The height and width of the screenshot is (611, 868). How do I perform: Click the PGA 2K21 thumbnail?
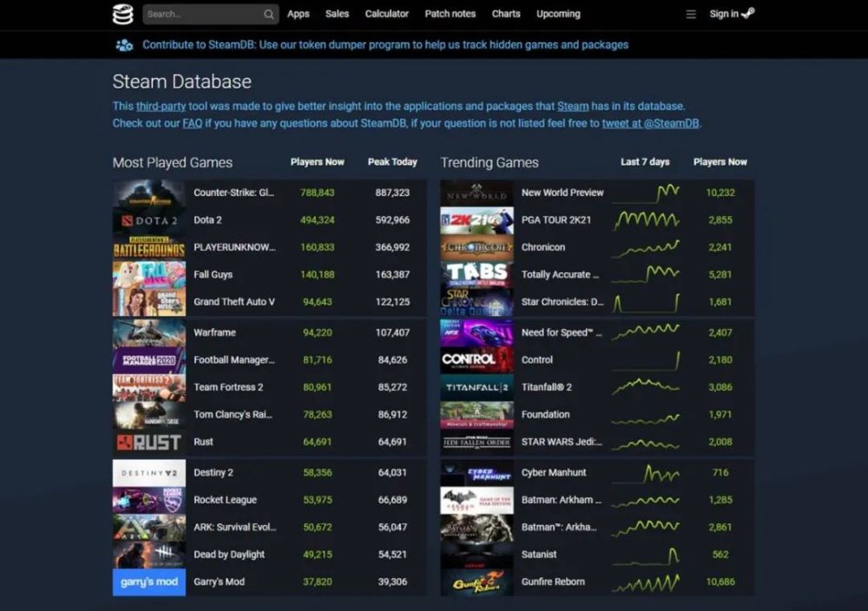(477, 220)
